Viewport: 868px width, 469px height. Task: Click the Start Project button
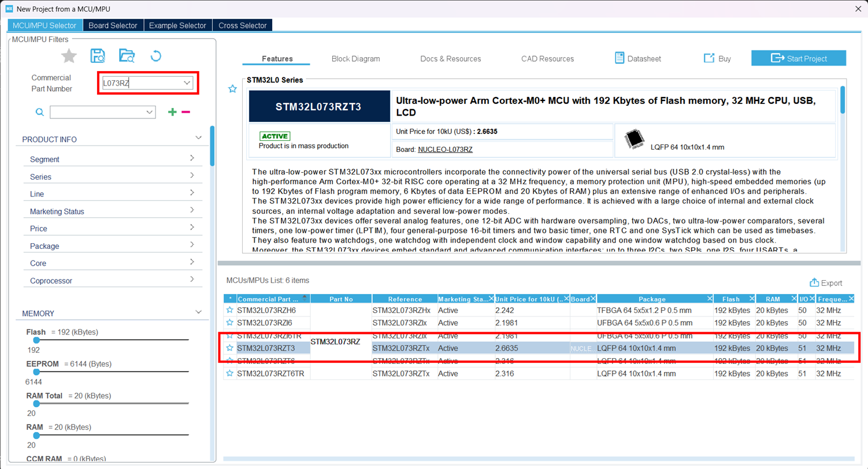pos(799,58)
